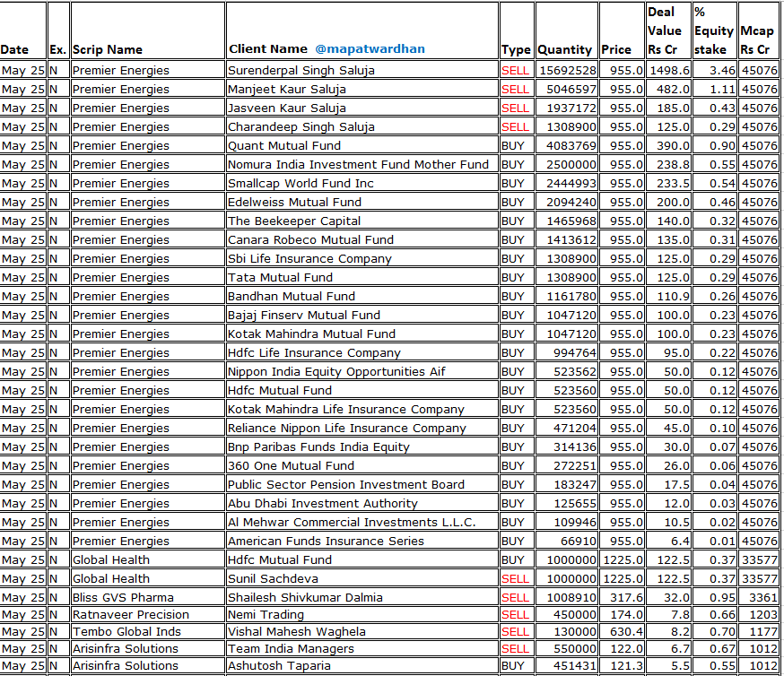This screenshot has width=784, height=676.
Task: Select the % Equity stake header
Action: 713,30
